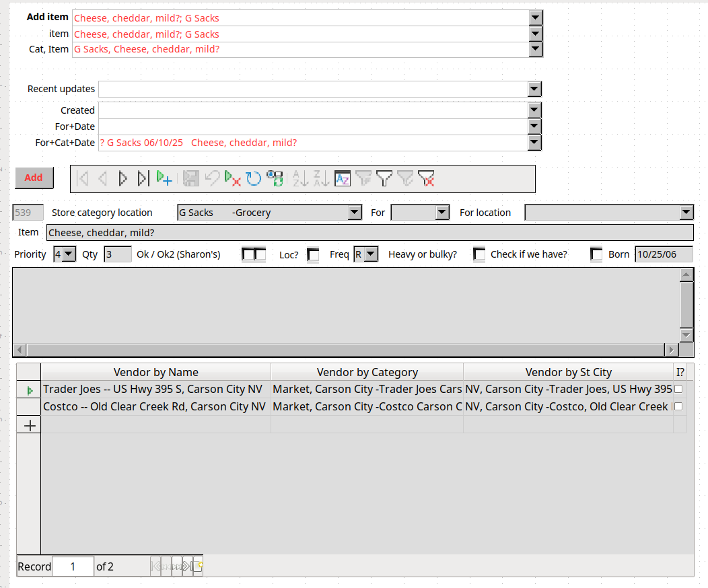
Task: Jump to the last record
Action: [x=143, y=178]
